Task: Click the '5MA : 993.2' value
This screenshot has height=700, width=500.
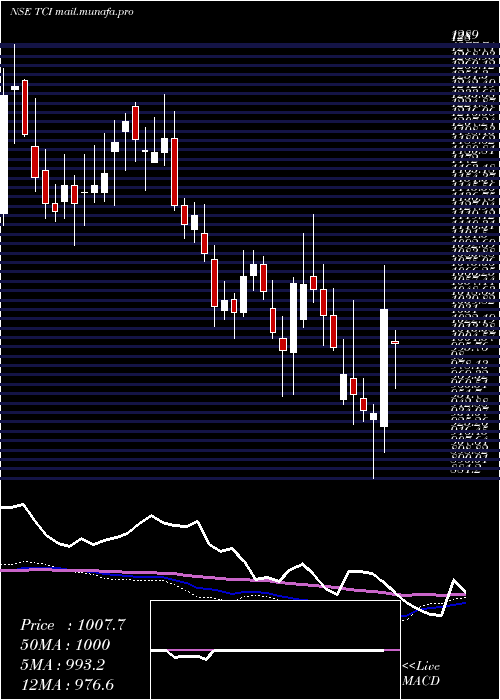Action: 62,665
